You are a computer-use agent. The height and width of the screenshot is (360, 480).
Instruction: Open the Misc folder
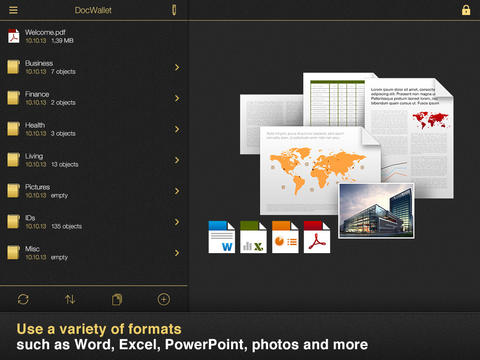94,253
